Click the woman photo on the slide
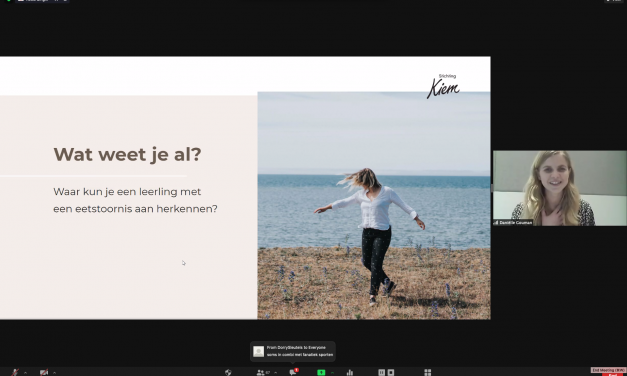The width and height of the screenshot is (627, 376). tap(374, 206)
